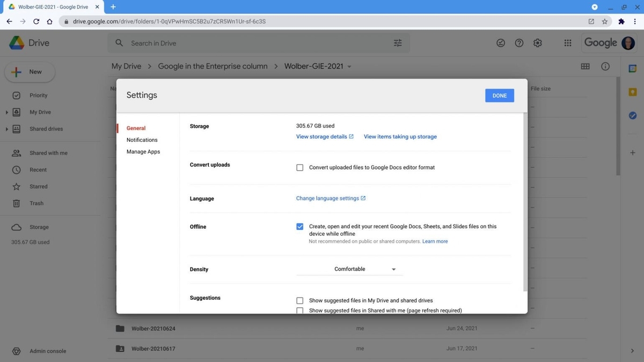Open the Manage Apps section
The image size is (644, 362).
click(x=143, y=151)
